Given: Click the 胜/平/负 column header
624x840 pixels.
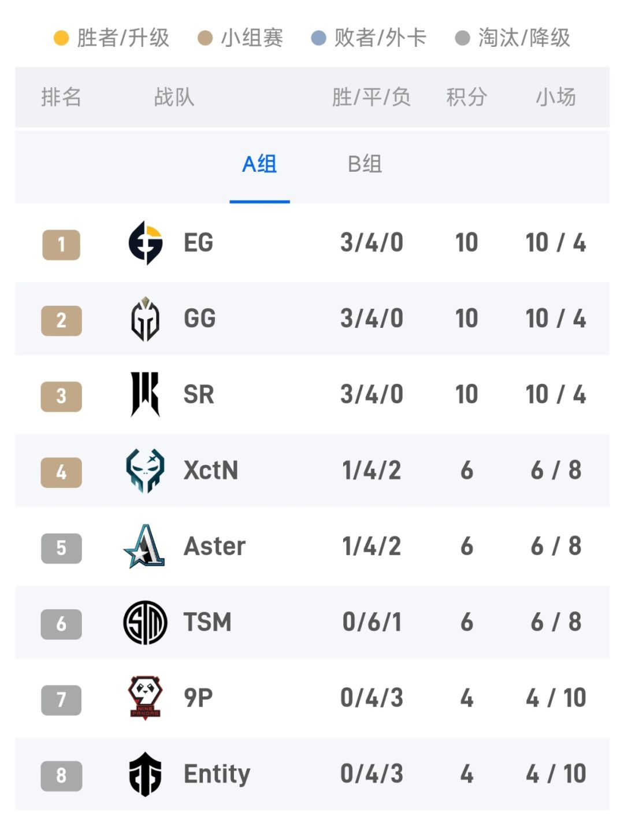Looking at the screenshot, I should 371,97.
